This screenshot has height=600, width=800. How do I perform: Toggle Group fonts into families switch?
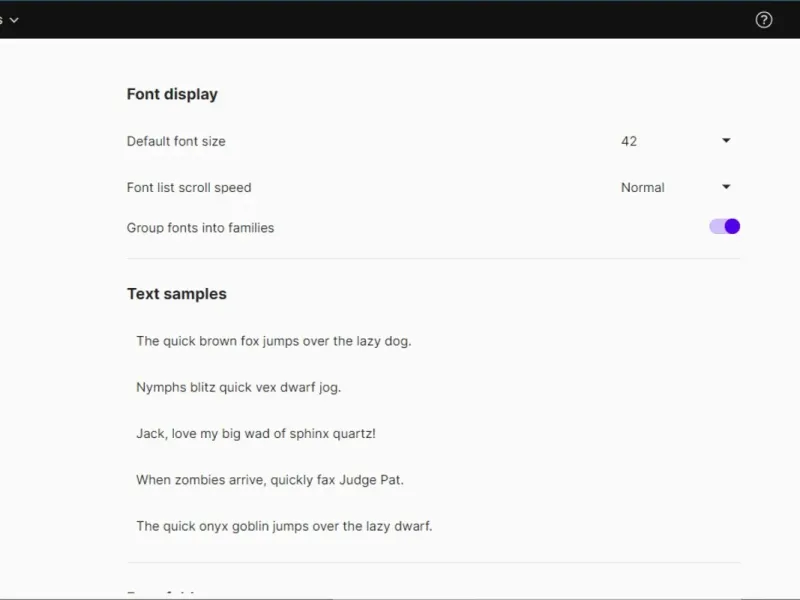coord(725,227)
